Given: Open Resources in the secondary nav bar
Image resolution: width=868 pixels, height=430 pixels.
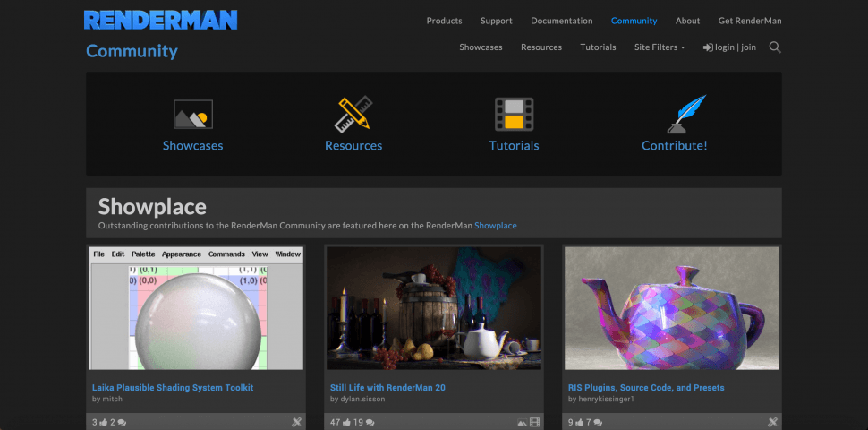Looking at the screenshot, I should coord(540,47).
